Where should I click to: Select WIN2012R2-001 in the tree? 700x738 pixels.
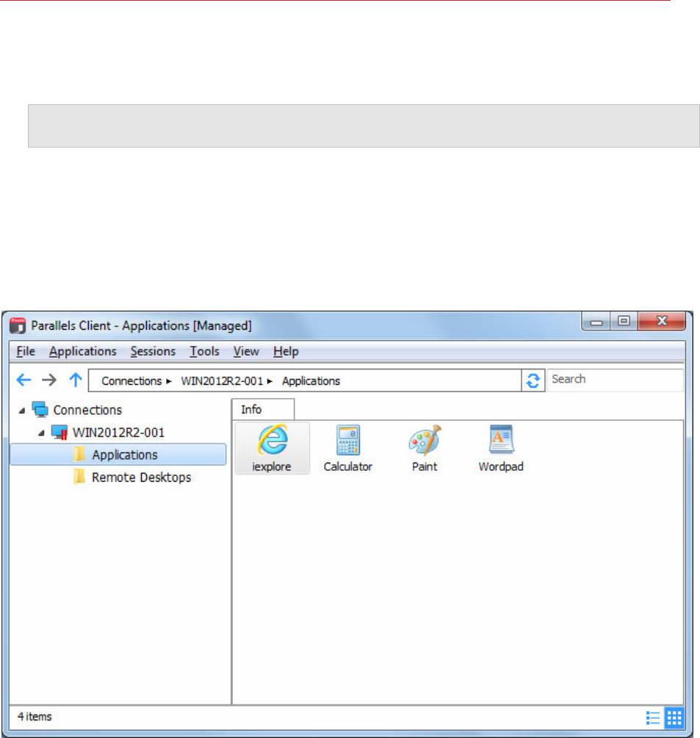coord(119,432)
